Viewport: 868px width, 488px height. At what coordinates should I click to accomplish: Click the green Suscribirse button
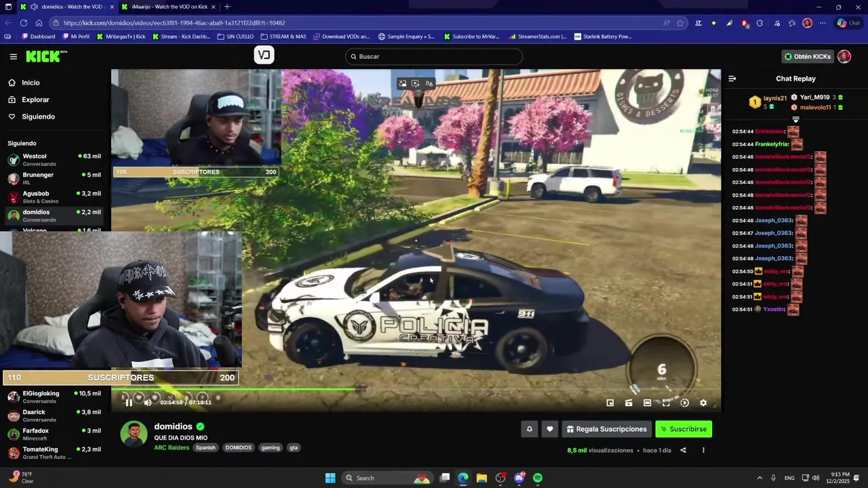684,429
